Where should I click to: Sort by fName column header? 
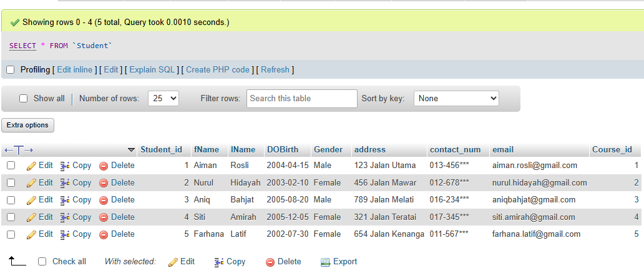207,150
